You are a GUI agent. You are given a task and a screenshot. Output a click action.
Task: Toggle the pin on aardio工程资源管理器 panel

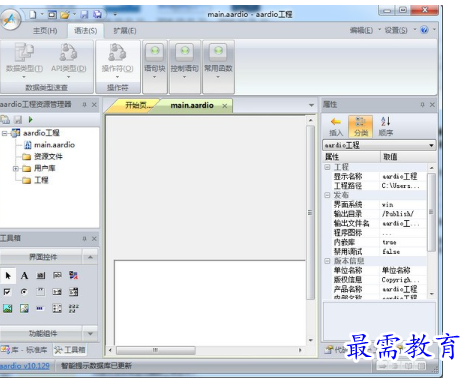[84, 105]
